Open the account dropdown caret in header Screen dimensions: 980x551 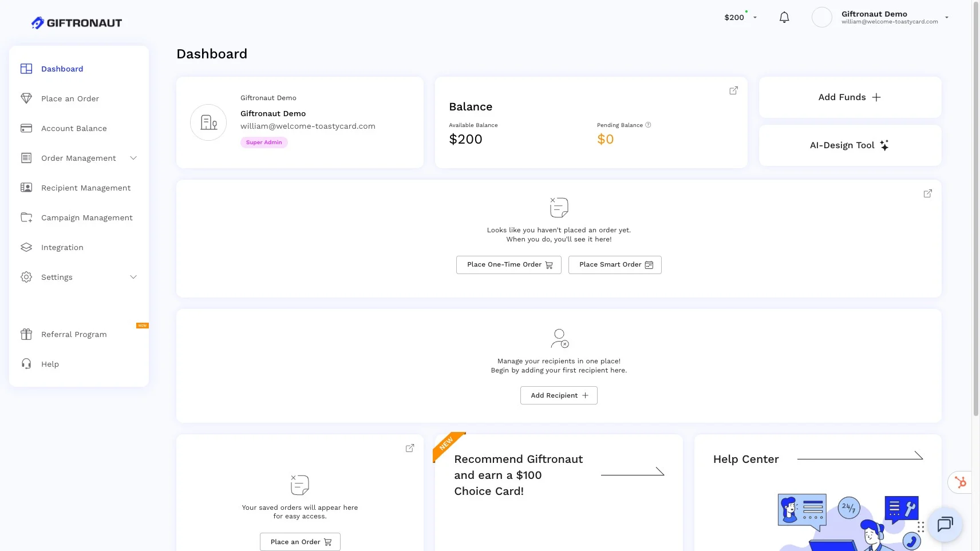(947, 17)
